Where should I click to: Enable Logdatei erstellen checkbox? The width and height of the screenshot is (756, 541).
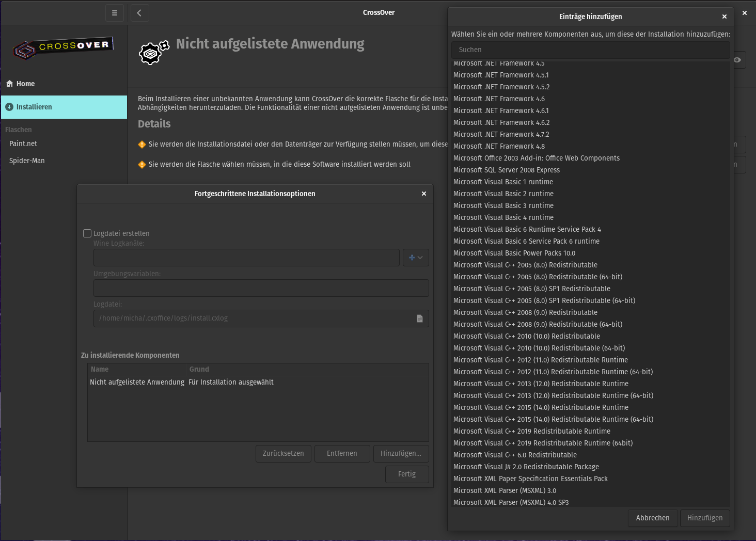[x=87, y=233]
